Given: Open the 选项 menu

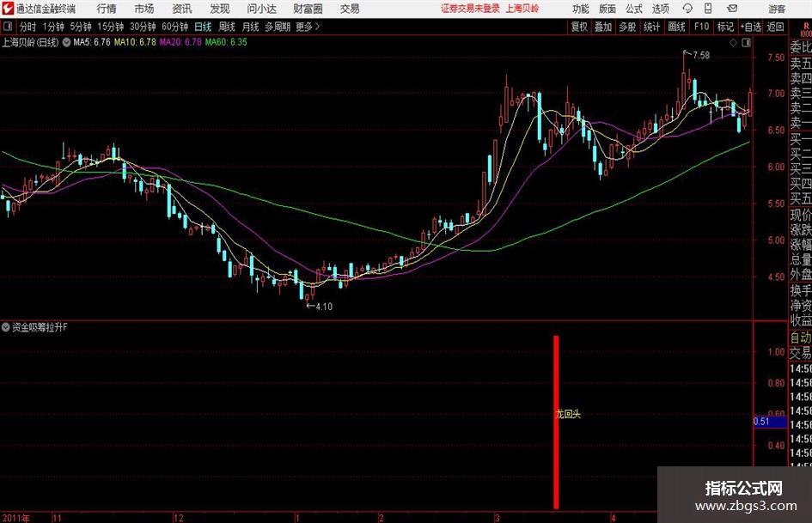Looking at the screenshot, I should pyautogui.click(x=660, y=9).
